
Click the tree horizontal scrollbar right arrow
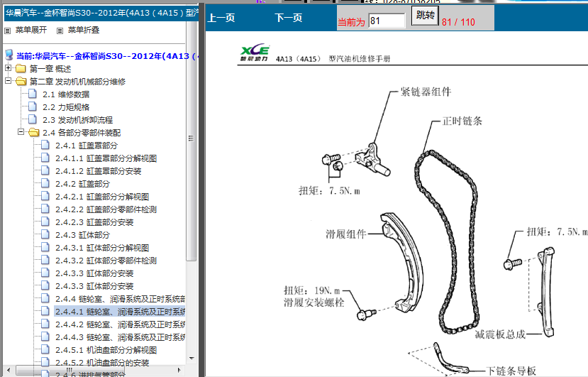(179, 370)
